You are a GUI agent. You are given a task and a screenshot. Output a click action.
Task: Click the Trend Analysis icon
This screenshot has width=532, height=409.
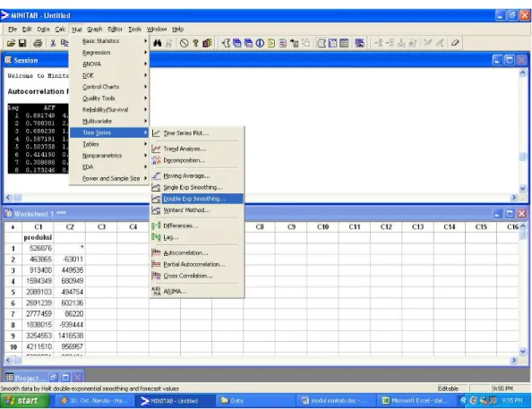(156, 149)
